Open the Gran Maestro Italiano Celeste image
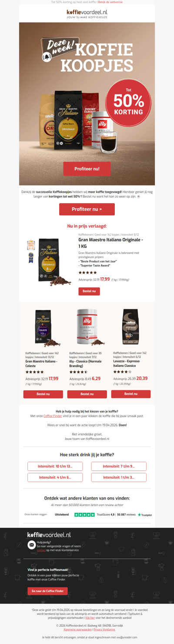The image size is (174, 644). (x=43, y=328)
